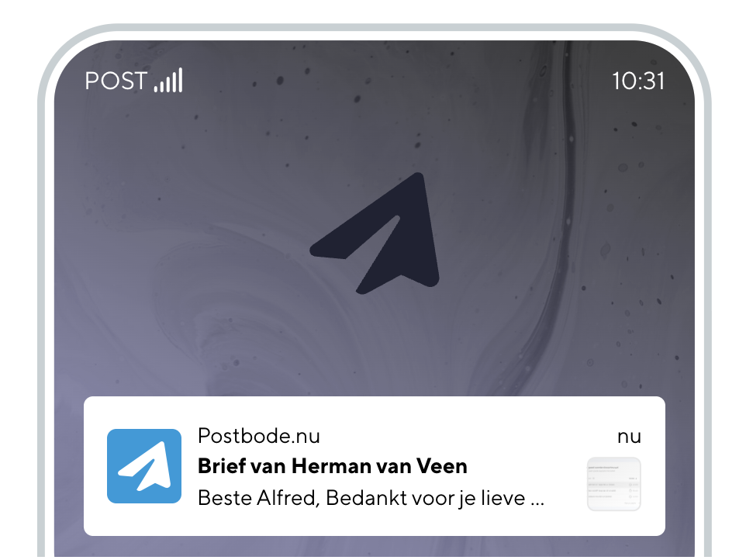Tap the white paper plane inside blue square
This screenshot has width=746, height=560.
coord(145,466)
